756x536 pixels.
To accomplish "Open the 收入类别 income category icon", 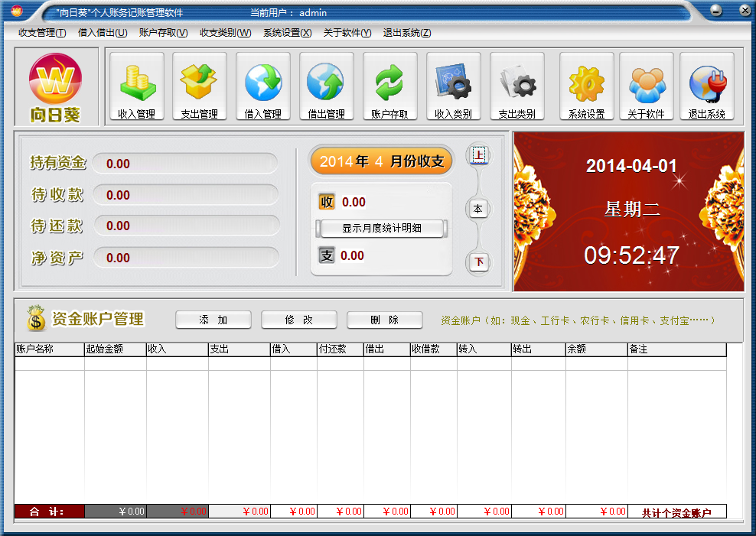I will (x=453, y=86).
